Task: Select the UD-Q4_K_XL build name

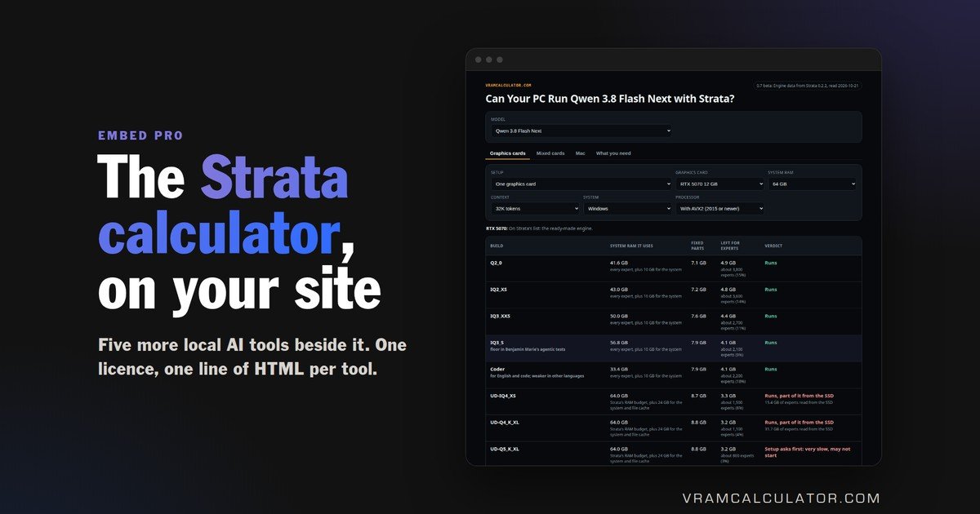Action: click(505, 422)
